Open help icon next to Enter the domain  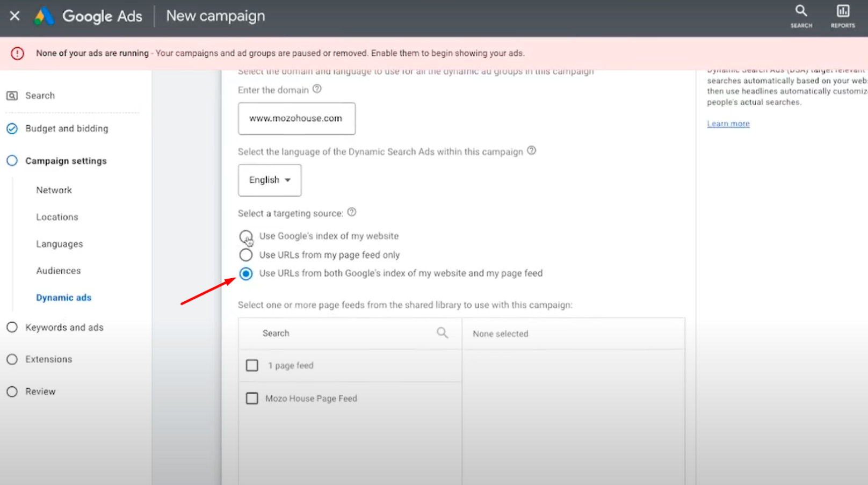coord(317,89)
